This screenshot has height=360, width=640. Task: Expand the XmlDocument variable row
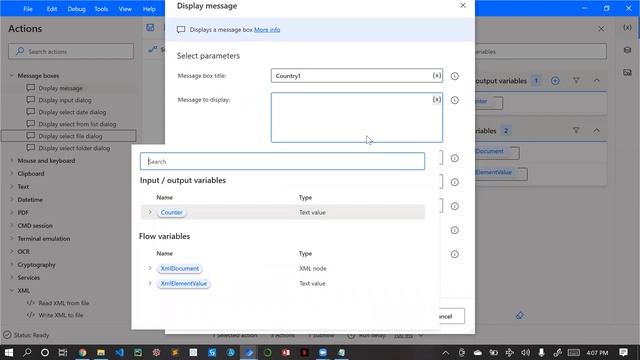click(x=150, y=268)
